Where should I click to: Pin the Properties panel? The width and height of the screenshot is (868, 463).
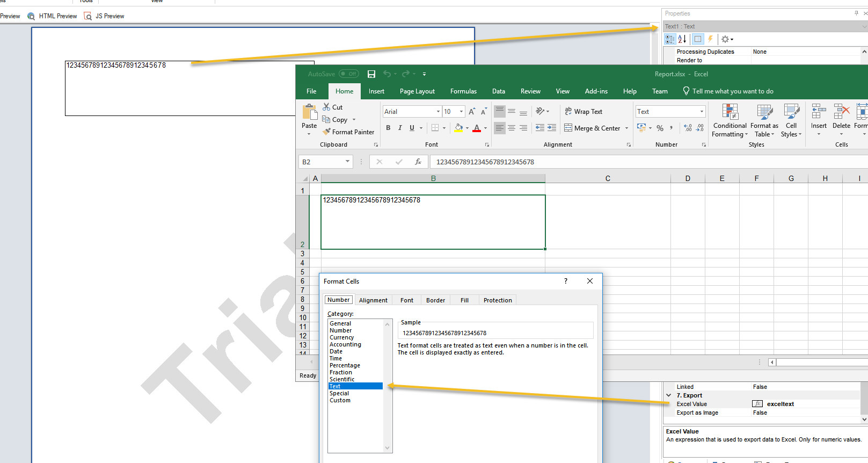coord(856,13)
